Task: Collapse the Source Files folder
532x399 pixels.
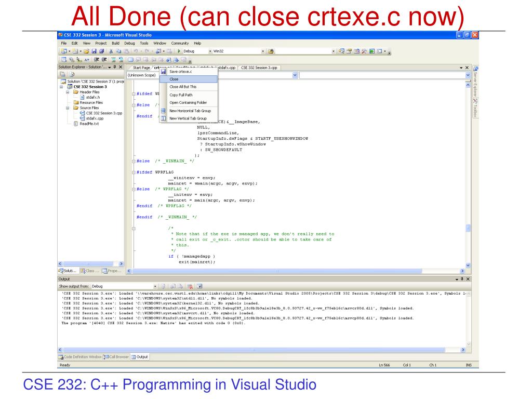Action: pos(68,108)
